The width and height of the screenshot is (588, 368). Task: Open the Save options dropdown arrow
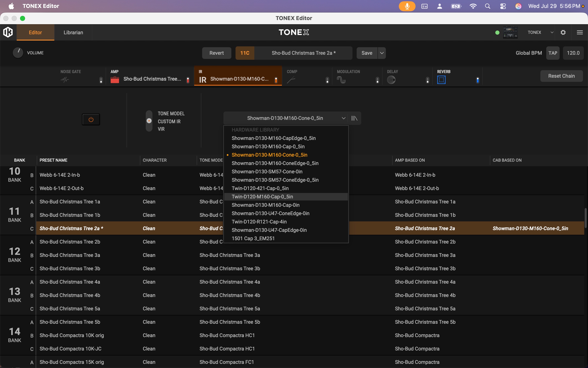[x=382, y=53]
